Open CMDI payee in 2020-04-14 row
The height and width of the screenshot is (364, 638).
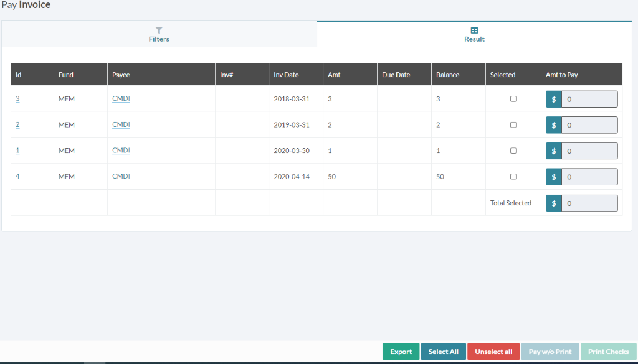click(x=121, y=176)
